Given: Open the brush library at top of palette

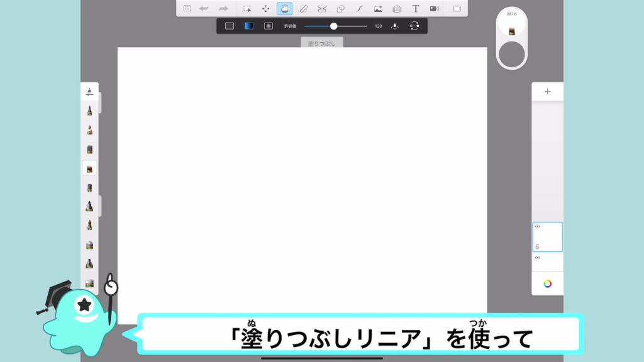Looking at the screenshot, I should click(89, 92).
